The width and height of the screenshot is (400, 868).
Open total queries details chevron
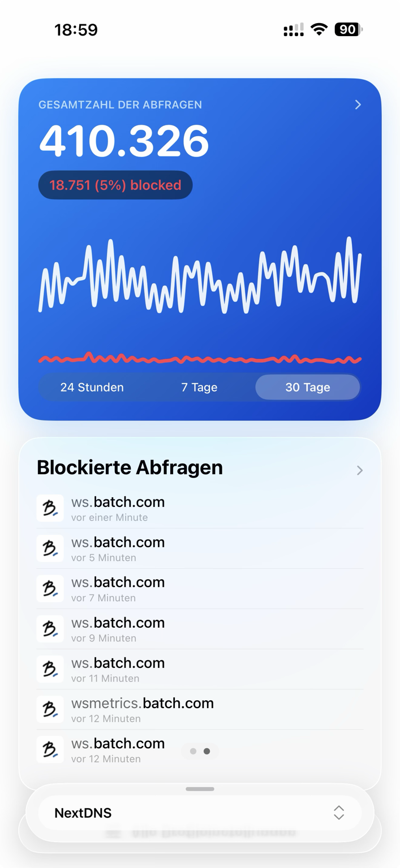pyautogui.click(x=358, y=105)
